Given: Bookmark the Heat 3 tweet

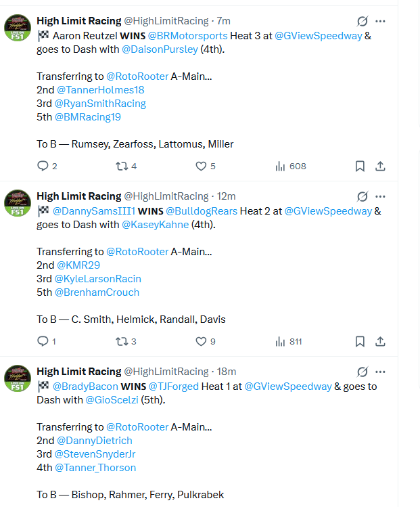Looking at the screenshot, I should [360, 167].
